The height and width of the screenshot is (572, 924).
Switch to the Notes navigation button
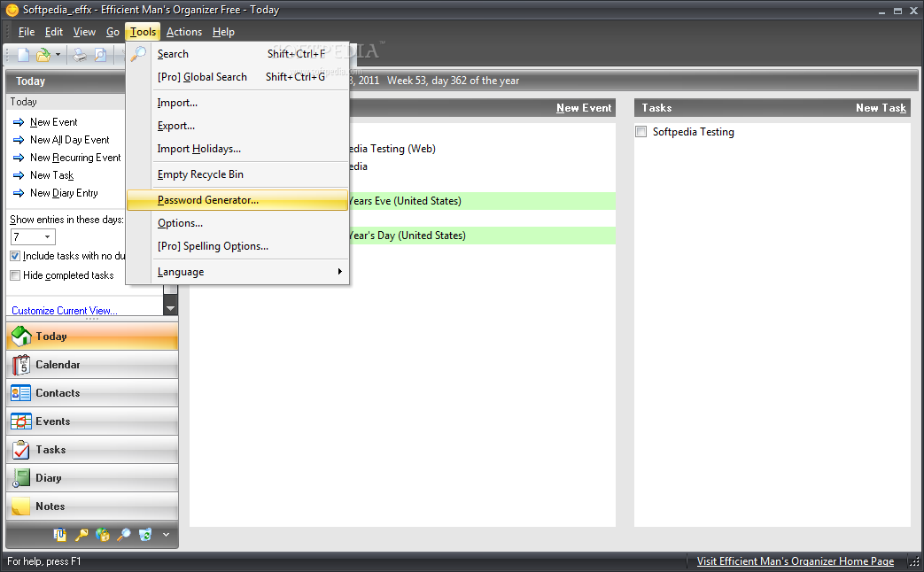click(92, 506)
